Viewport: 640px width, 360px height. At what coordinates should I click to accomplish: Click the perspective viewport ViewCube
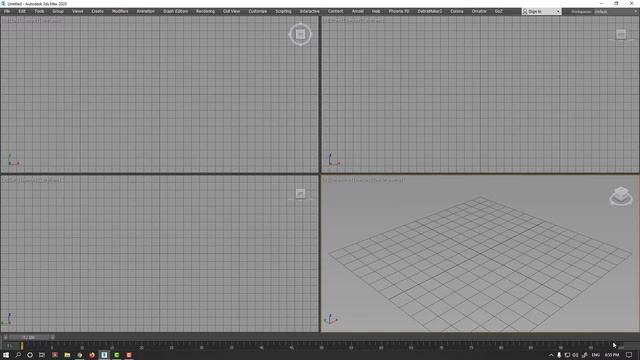(621, 196)
